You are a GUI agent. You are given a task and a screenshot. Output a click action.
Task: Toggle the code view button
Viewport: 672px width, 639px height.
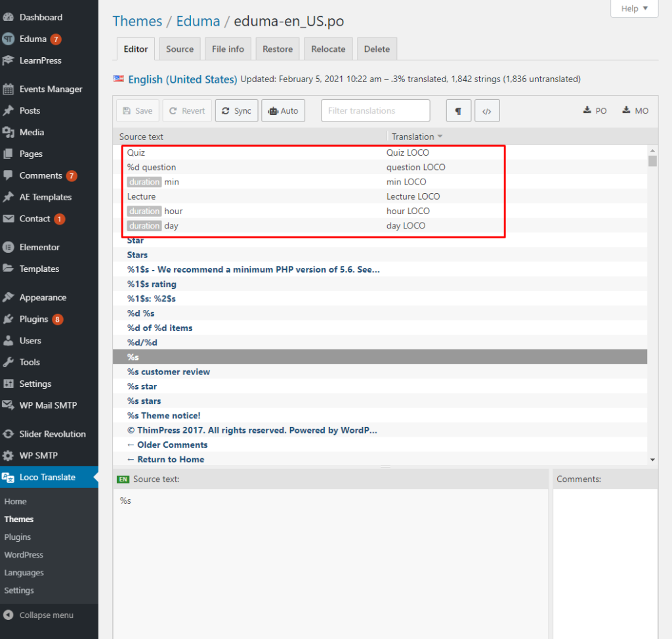(487, 110)
